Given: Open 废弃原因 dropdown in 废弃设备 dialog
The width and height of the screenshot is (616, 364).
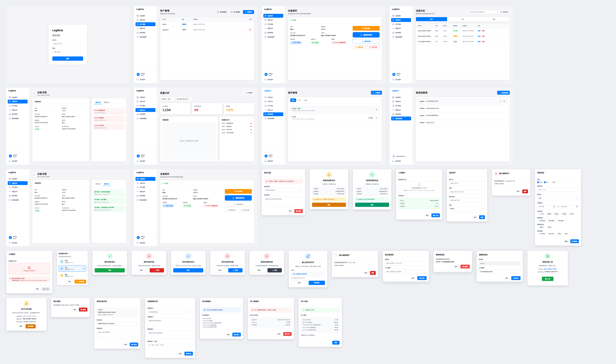Looking at the screenshot, I should pyautogui.click(x=283, y=190).
